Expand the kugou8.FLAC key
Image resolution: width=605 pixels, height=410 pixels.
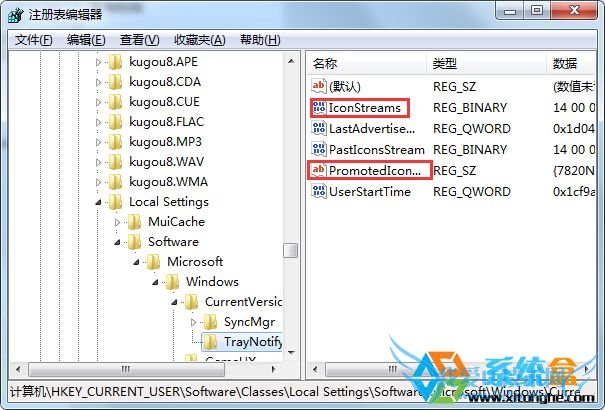98,122
